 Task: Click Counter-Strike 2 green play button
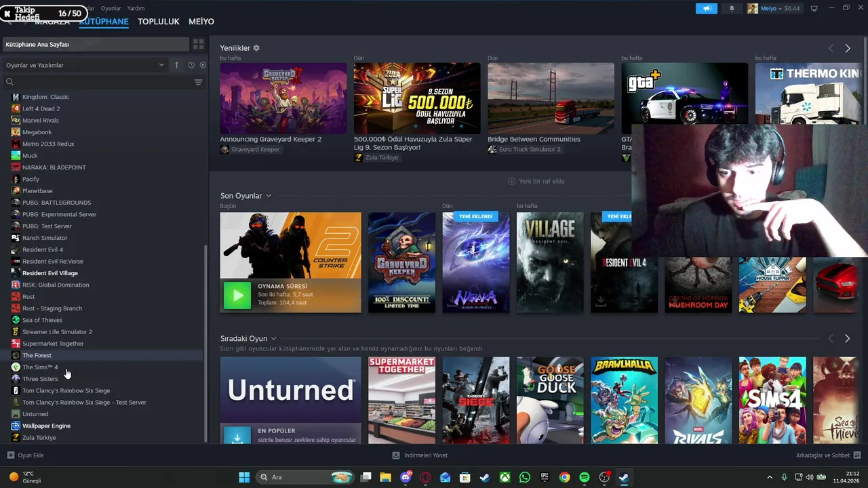pos(237,296)
